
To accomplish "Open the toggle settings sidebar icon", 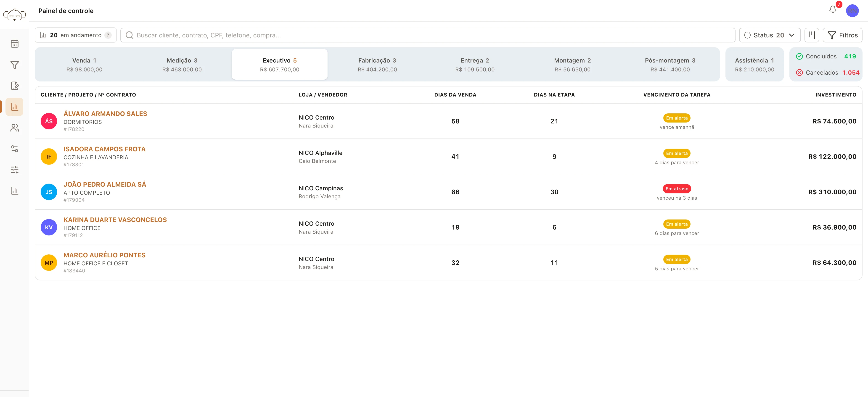I will 14,149.
